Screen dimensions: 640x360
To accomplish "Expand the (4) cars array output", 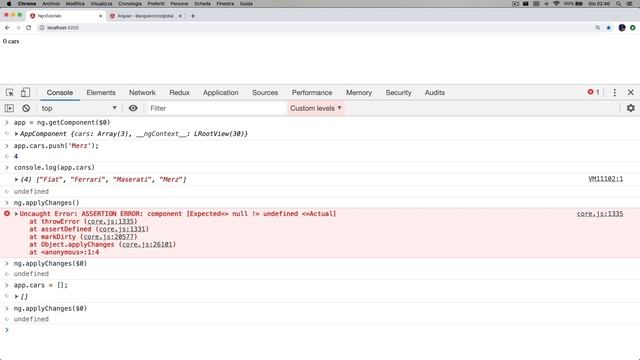I will pos(16,180).
